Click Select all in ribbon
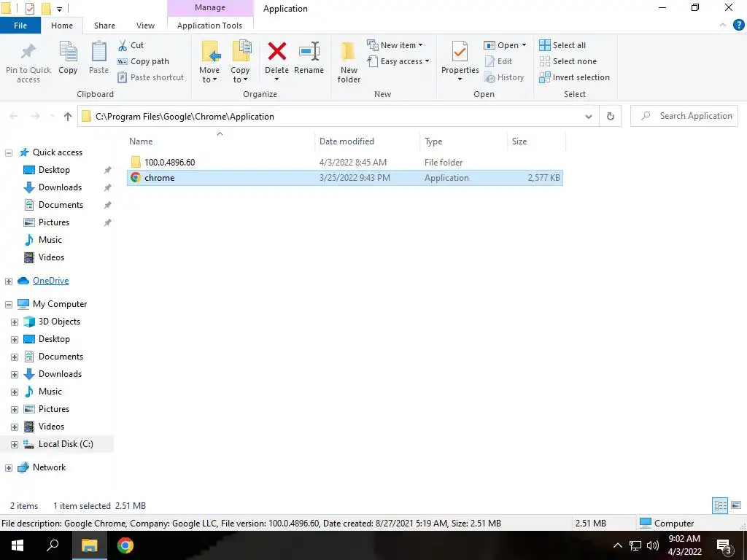Viewport: 747px width, 560px height. [x=562, y=45]
